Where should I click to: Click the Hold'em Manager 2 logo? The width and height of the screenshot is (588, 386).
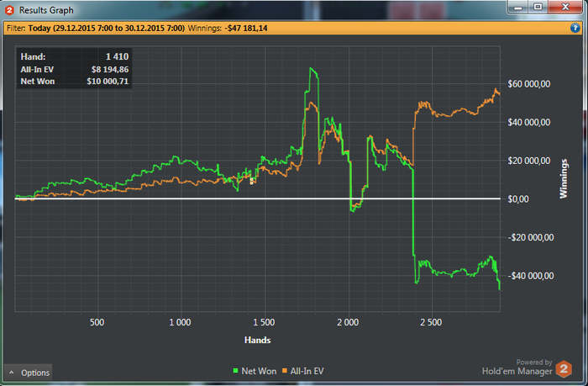point(564,369)
